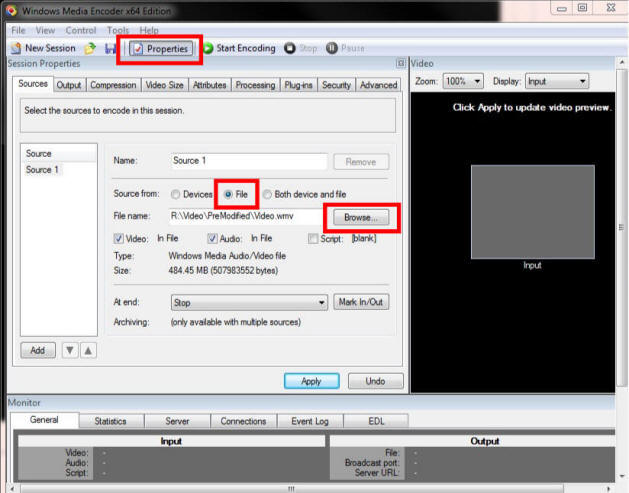Save session with the floppy disk icon

pyautogui.click(x=110, y=49)
